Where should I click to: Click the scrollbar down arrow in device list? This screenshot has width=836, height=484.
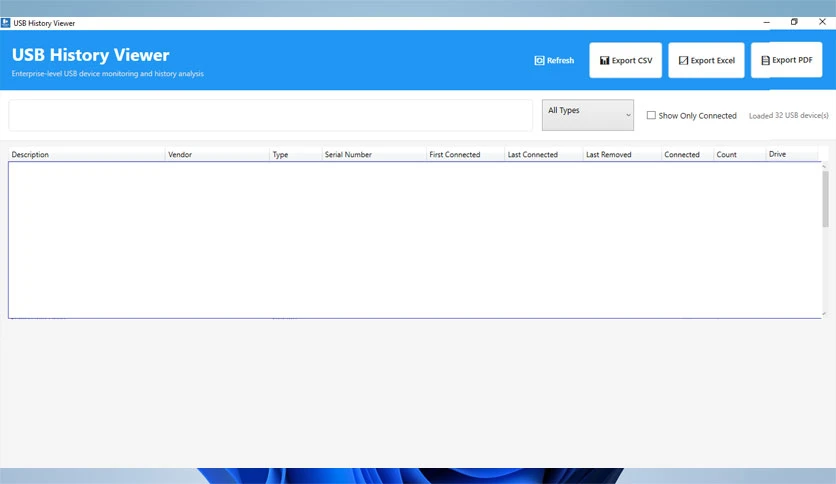pyautogui.click(x=824, y=313)
